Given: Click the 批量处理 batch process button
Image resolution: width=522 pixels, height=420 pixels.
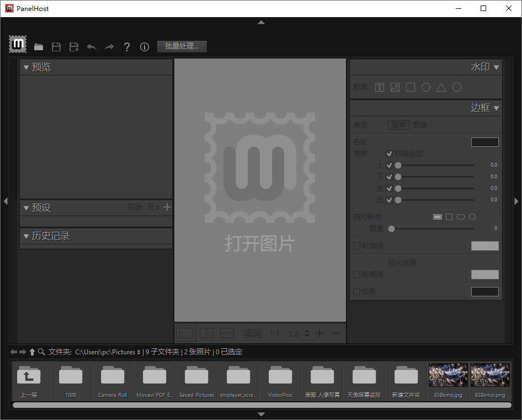Looking at the screenshot, I should tap(182, 46).
